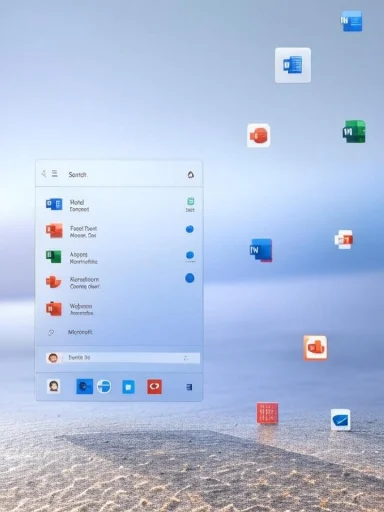Open the red grid icon on the desktop
Image resolution: width=384 pixels, height=512 pixels.
point(267,413)
